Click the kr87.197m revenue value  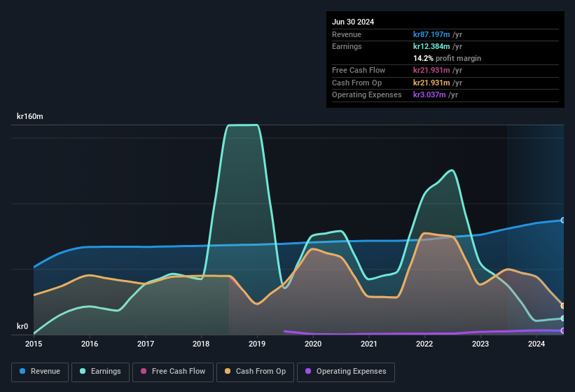(x=431, y=34)
